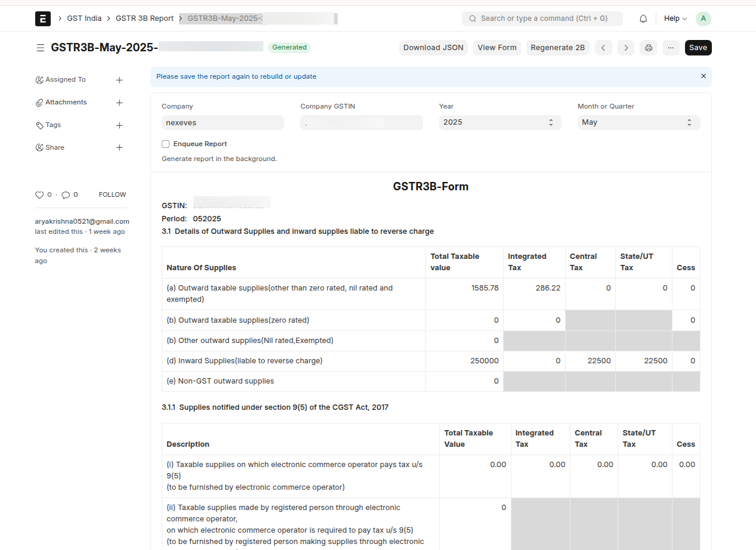
Task: Click the Download JSON button
Action: point(433,48)
